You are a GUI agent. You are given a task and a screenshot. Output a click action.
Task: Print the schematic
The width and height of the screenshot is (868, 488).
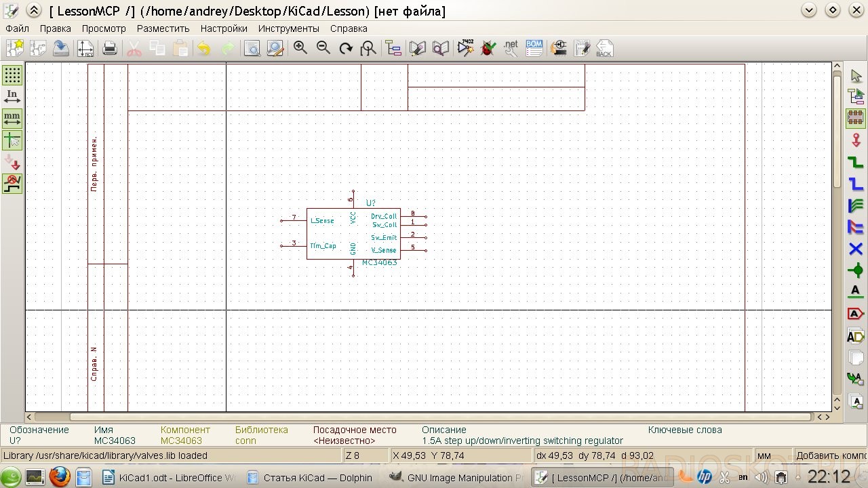110,48
